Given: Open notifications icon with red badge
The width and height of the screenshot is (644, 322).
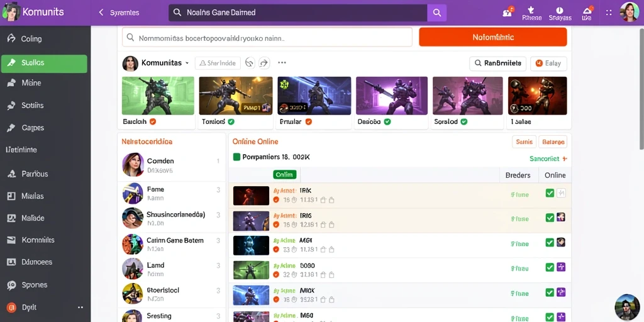Looking at the screenshot, I should [508, 12].
